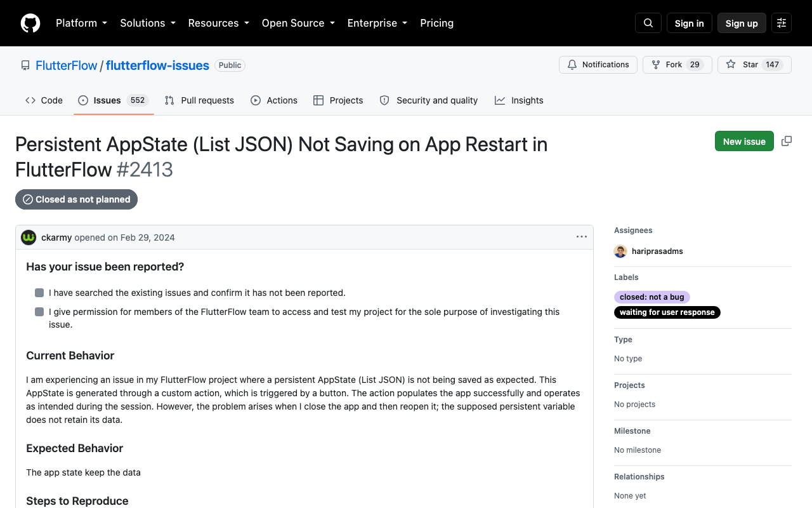Go to the Actions tab
The width and height of the screenshot is (812, 508).
point(274,100)
